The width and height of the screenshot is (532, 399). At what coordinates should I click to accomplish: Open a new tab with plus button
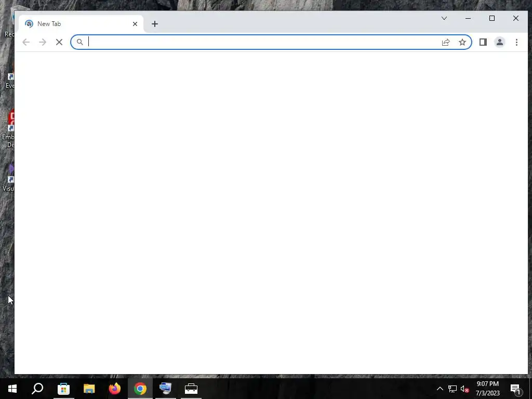[x=155, y=24]
